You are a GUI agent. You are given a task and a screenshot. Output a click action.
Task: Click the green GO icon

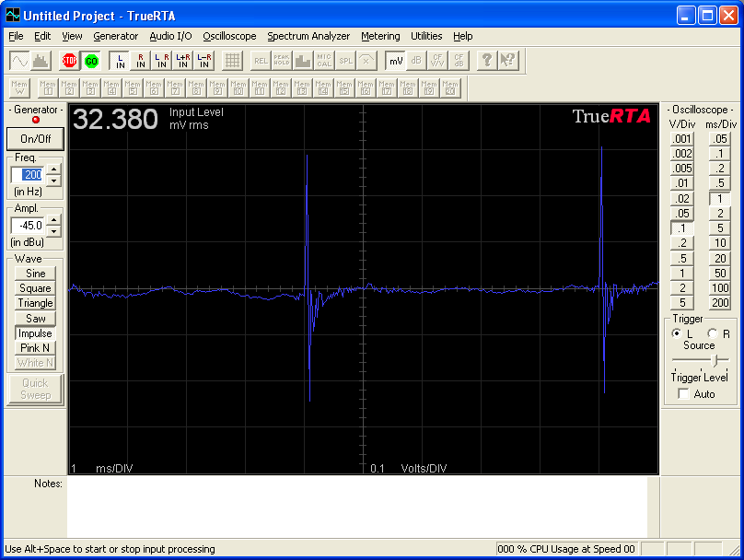[90, 61]
